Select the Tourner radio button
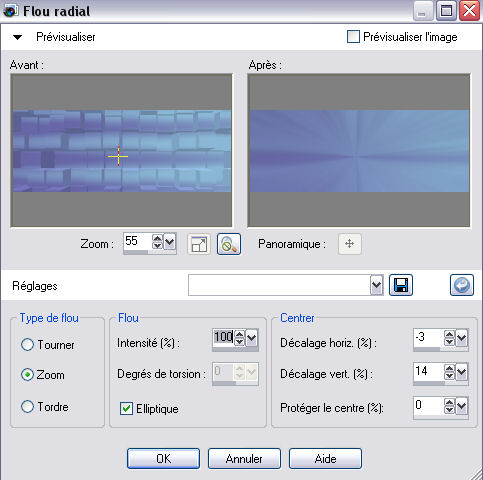 coord(27,345)
